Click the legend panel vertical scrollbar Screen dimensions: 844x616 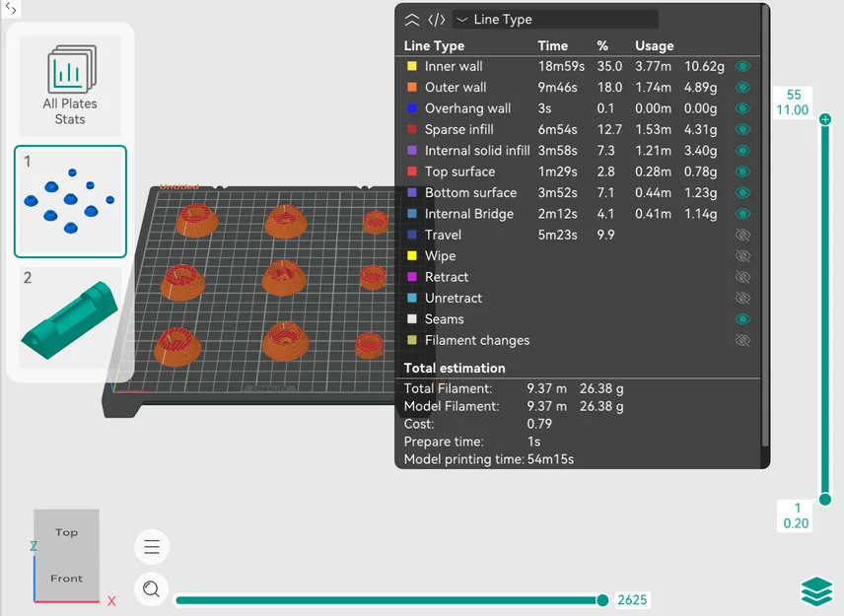765,226
